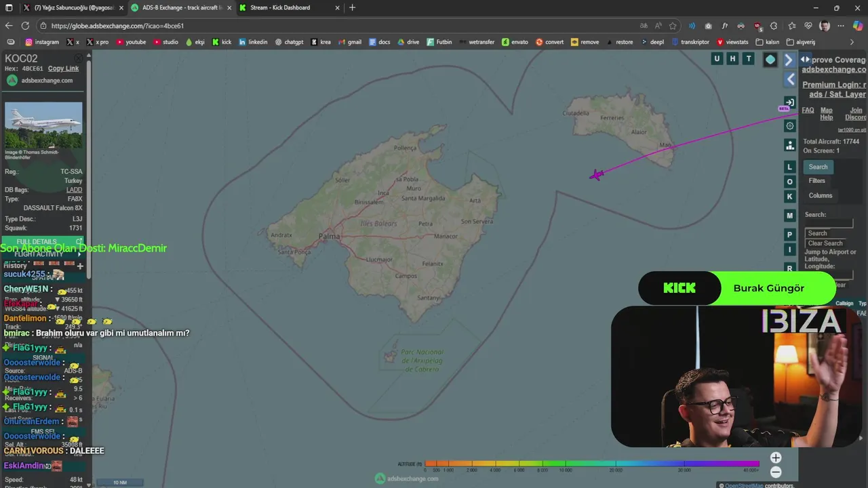Viewport: 868px width, 488px height.
Task: Open the translate page icon
Action: click(644, 26)
